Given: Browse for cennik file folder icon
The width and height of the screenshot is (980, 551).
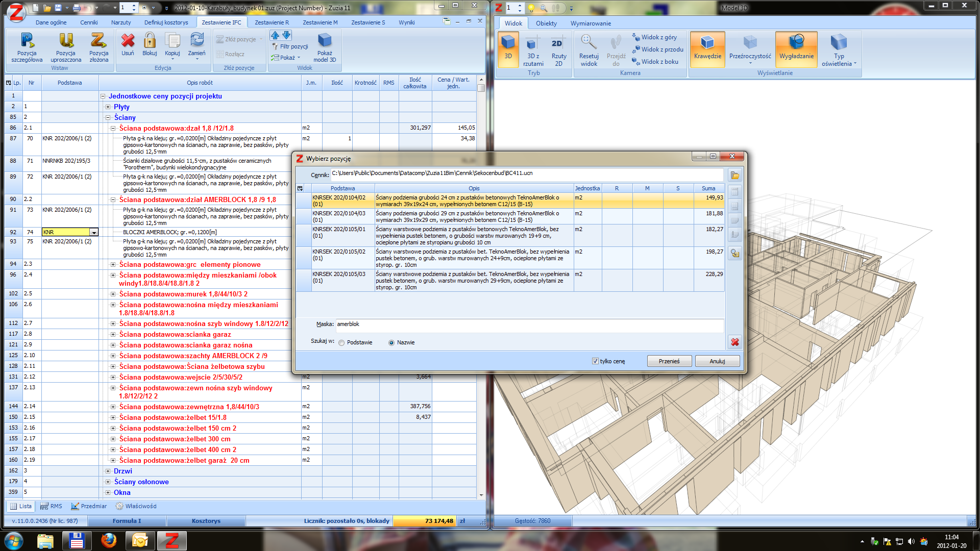Looking at the screenshot, I should [x=734, y=176].
